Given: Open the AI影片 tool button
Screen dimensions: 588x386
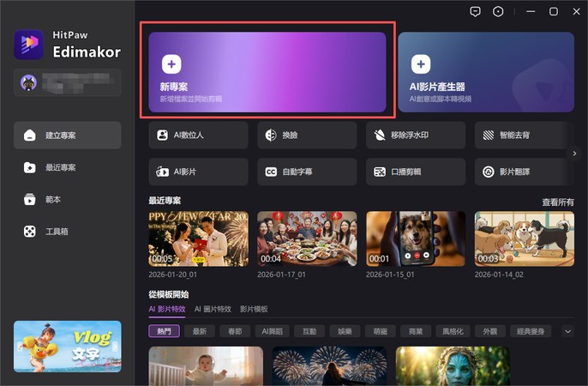Looking at the screenshot, I should pyautogui.click(x=198, y=172).
